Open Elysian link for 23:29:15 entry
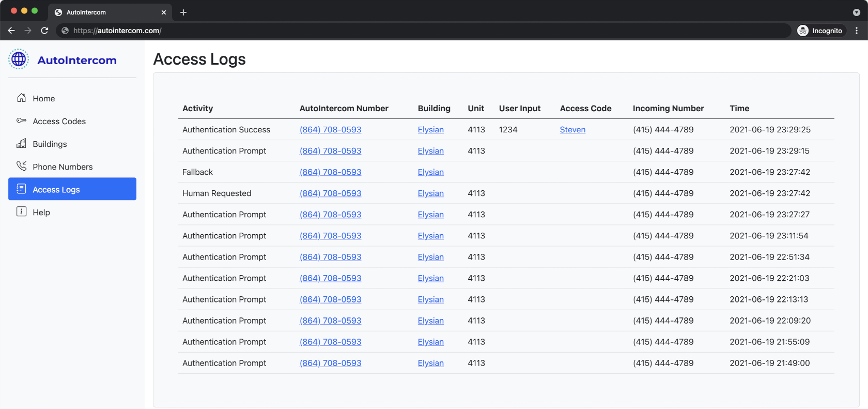The height and width of the screenshot is (409, 868). [431, 151]
